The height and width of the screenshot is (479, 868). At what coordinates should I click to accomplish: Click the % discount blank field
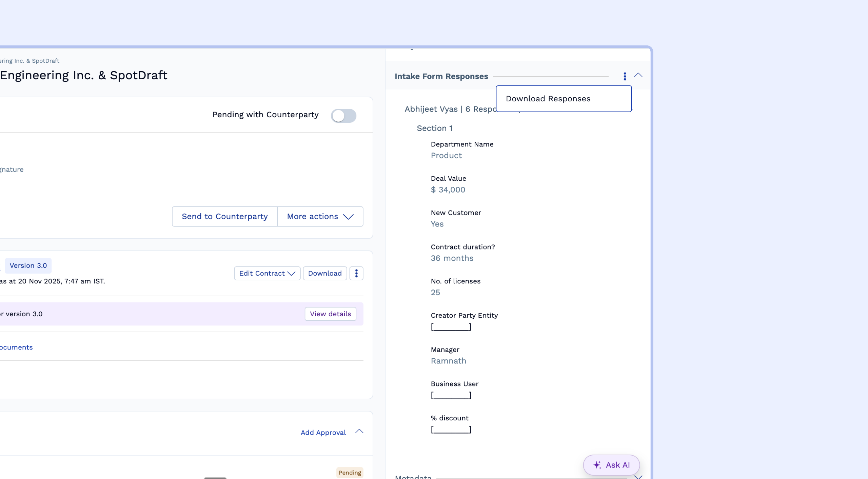click(x=451, y=430)
